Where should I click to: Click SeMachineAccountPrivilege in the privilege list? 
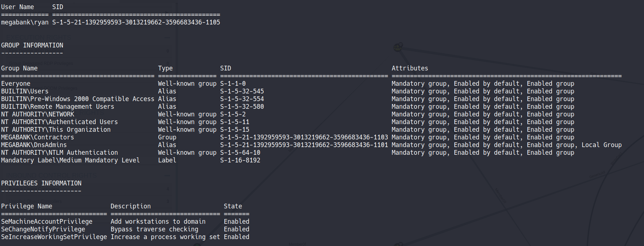coord(47,222)
